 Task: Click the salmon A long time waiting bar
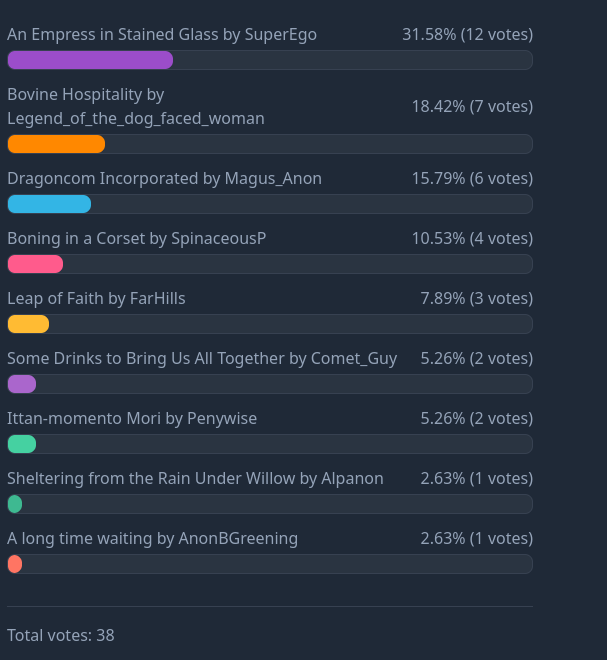coord(15,564)
